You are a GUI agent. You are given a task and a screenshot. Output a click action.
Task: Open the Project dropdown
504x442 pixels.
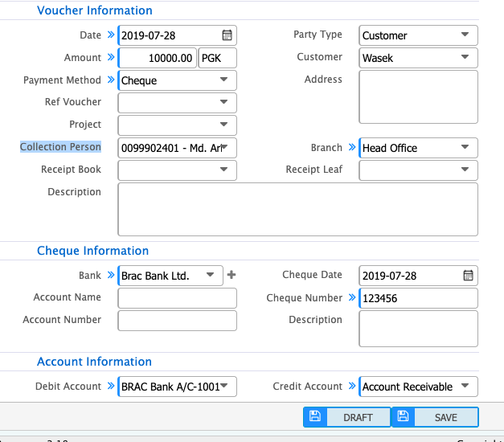point(177,125)
